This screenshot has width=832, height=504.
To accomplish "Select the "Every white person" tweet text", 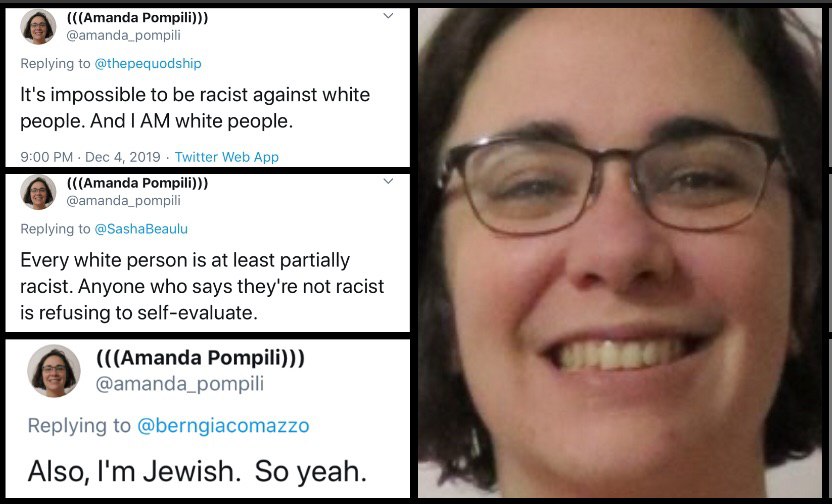I will click(x=202, y=286).
